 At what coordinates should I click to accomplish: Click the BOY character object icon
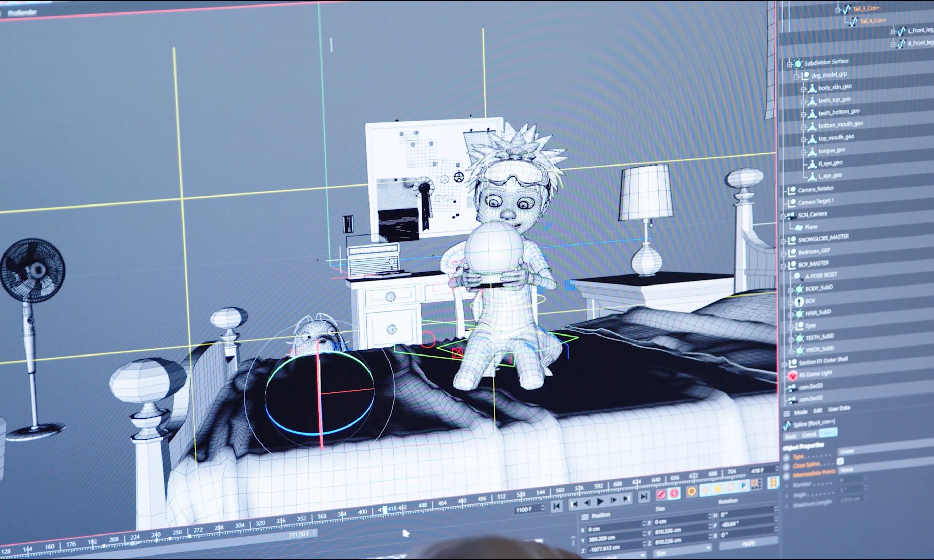coord(799,301)
